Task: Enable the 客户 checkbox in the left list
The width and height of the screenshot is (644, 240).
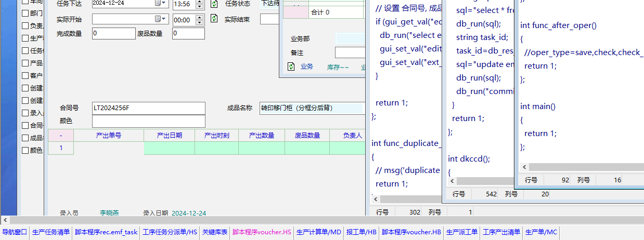Action: [x=25, y=76]
